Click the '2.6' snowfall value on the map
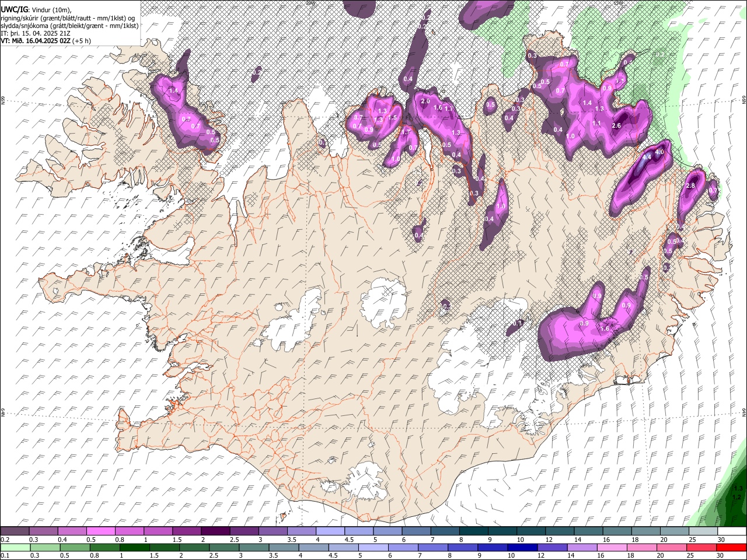Viewport: 747px width, 560px height. [x=616, y=125]
